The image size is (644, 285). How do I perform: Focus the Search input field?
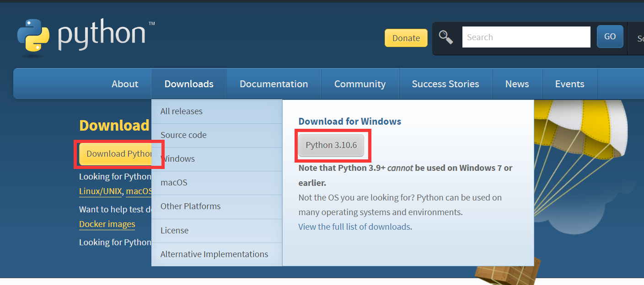pos(526,37)
